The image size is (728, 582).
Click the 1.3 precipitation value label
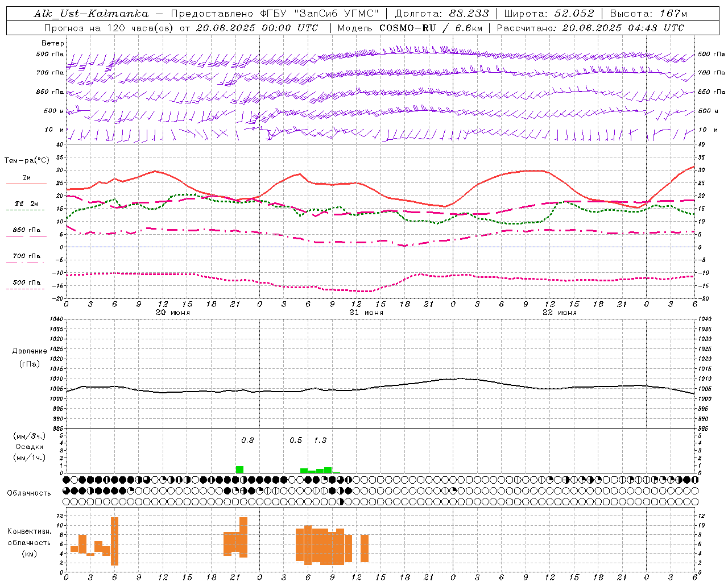pyautogui.click(x=320, y=440)
